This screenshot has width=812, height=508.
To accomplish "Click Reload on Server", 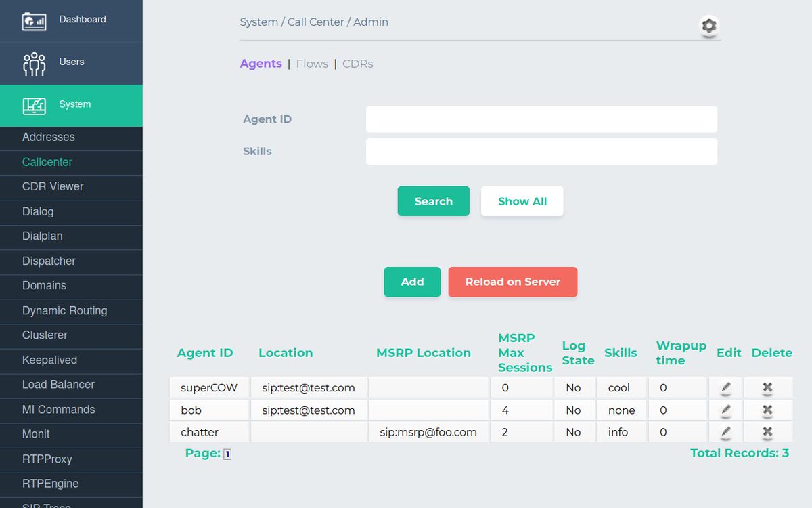I will point(512,282).
